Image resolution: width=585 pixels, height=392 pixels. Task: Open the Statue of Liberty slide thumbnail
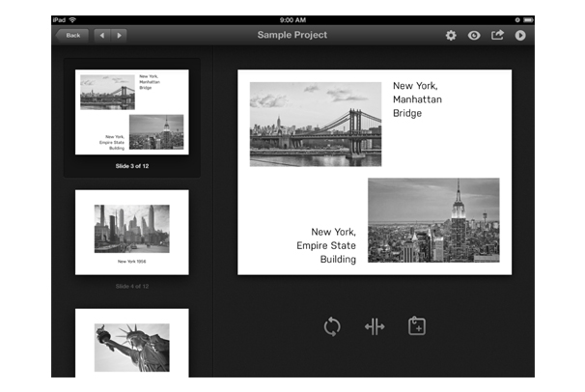coord(131,343)
